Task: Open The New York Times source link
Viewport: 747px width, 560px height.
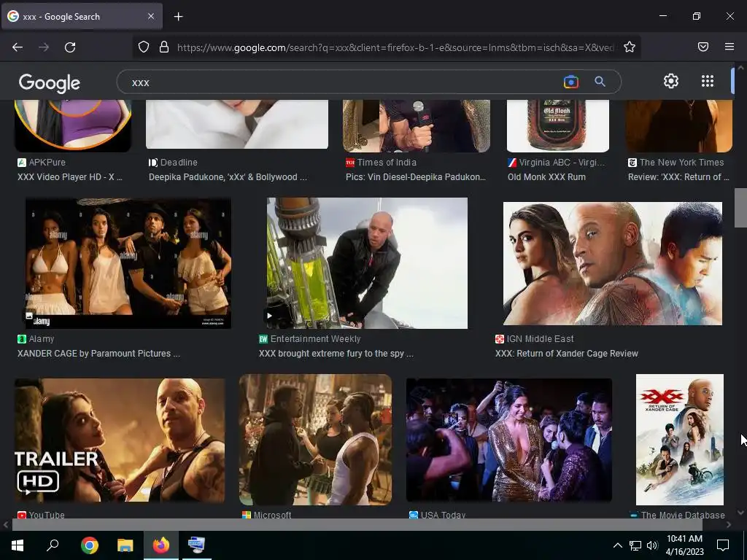Action: coord(676,163)
